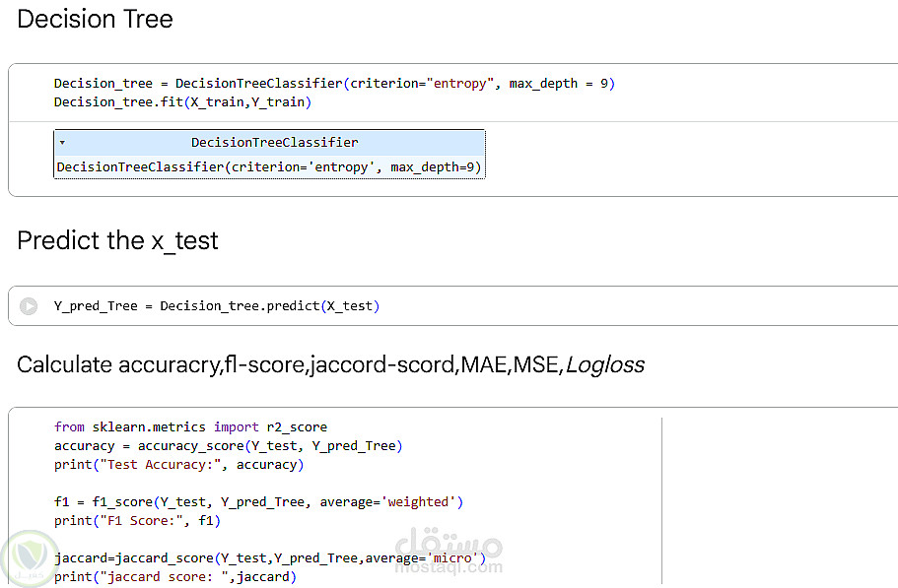Click the DecisionTreeClassifier estimator header label
The image size is (898, 588).
tap(274, 143)
